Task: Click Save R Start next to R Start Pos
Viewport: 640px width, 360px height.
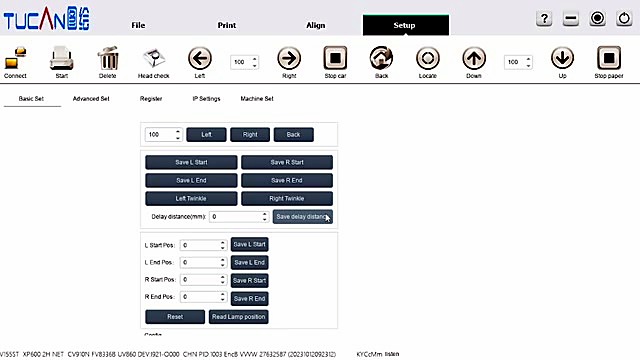Action: pyautogui.click(x=249, y=280)
